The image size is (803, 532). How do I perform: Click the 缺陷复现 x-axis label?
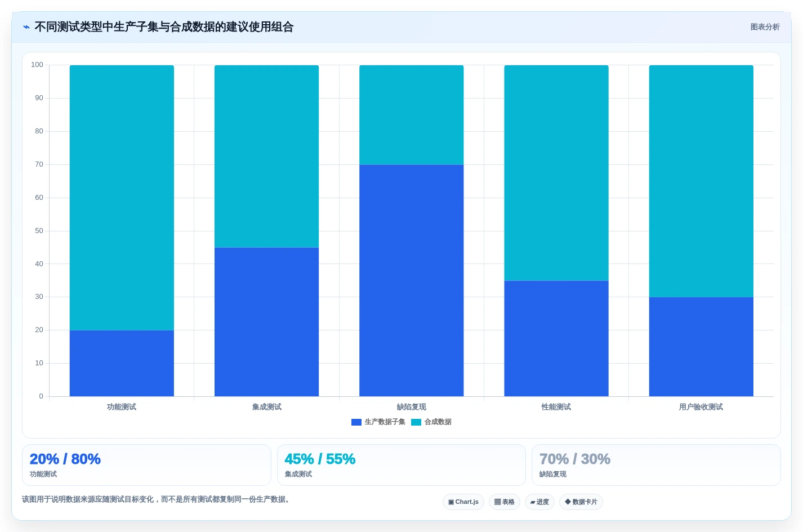click(x=412, y=407)
